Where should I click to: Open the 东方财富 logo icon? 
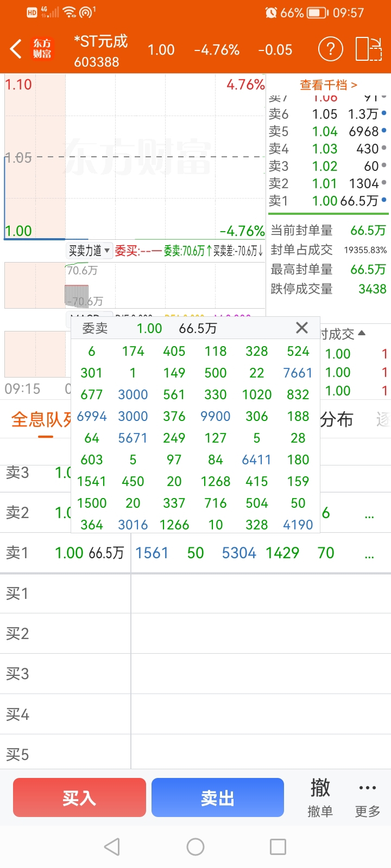42,49
